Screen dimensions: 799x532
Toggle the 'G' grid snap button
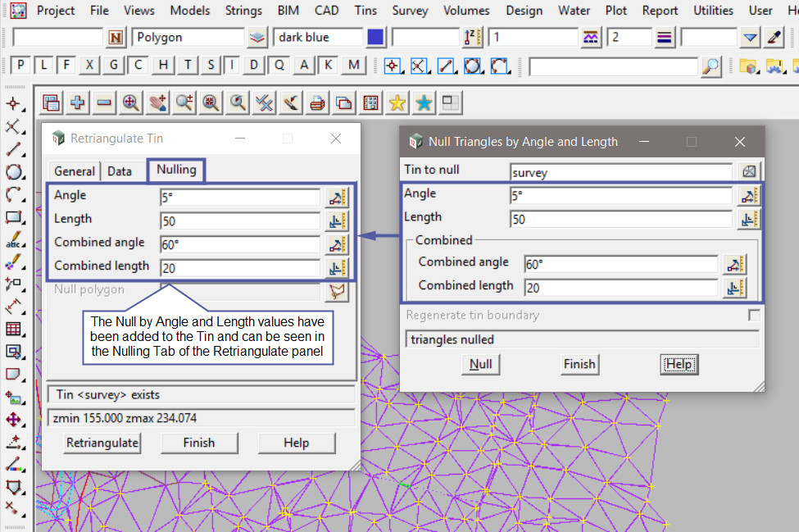click(113, 66)
